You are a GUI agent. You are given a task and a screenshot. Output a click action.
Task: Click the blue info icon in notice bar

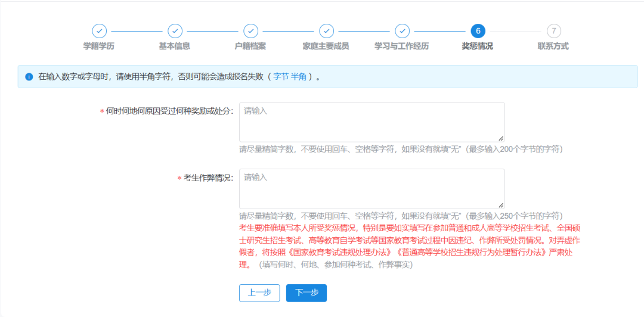tap(29, 77)
